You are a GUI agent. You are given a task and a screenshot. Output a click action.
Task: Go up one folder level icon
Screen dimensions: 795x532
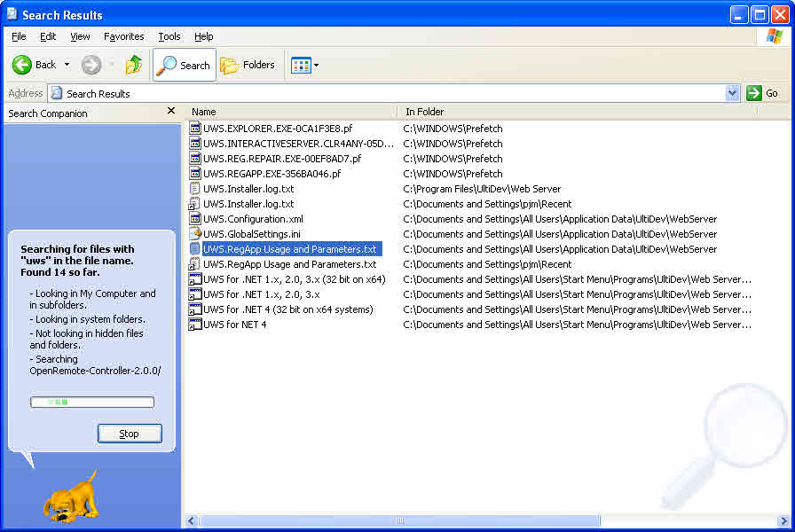click(134, 65)
